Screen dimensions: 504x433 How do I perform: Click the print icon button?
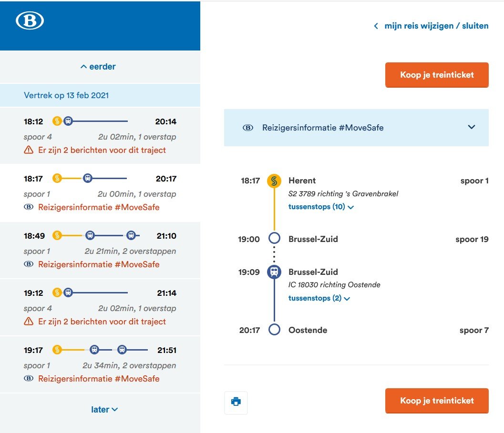click(236, 402)
